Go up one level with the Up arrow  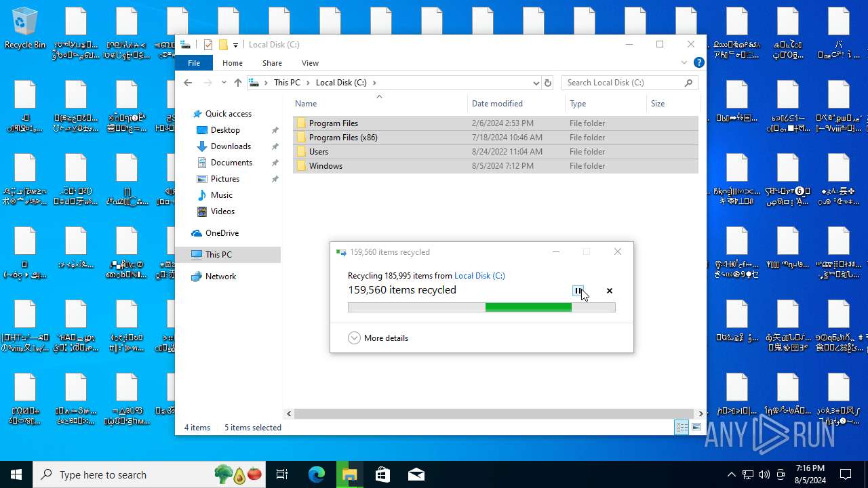click(237, 83)
